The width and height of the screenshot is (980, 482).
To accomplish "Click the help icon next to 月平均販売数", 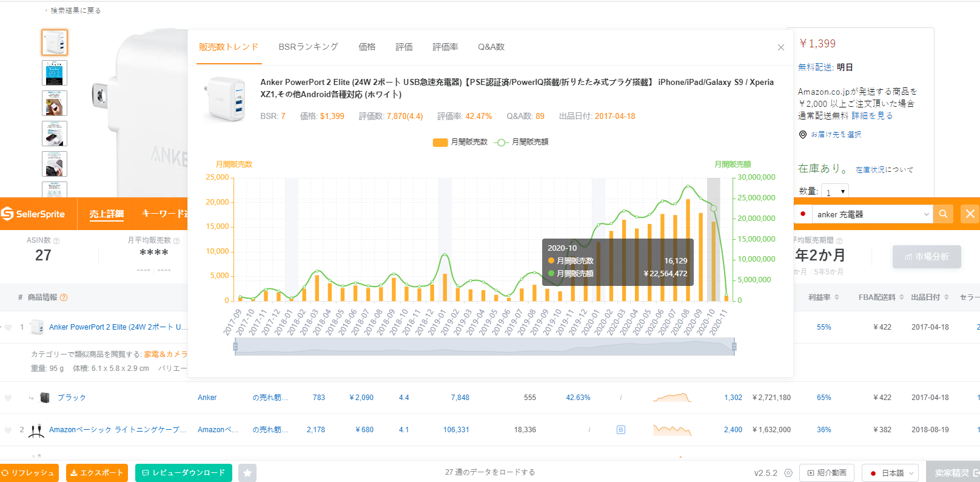I will coord(176,241).
